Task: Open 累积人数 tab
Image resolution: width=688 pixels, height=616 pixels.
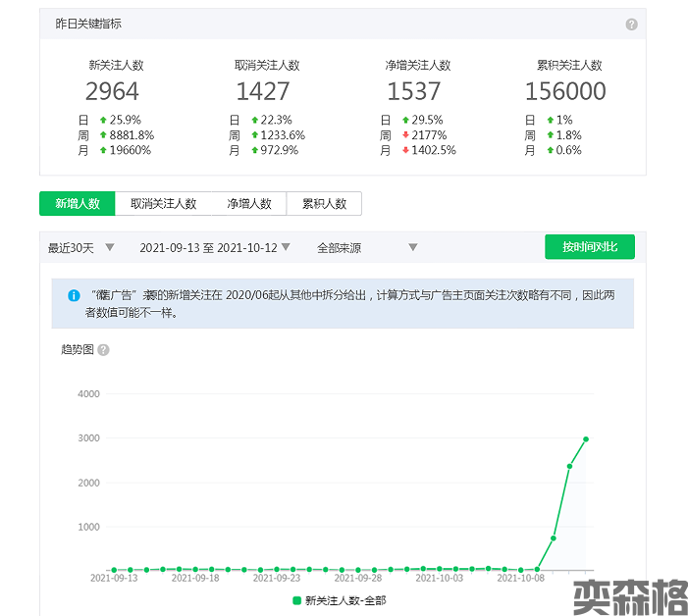Action: pyautogui.click(x=324, y=204)
